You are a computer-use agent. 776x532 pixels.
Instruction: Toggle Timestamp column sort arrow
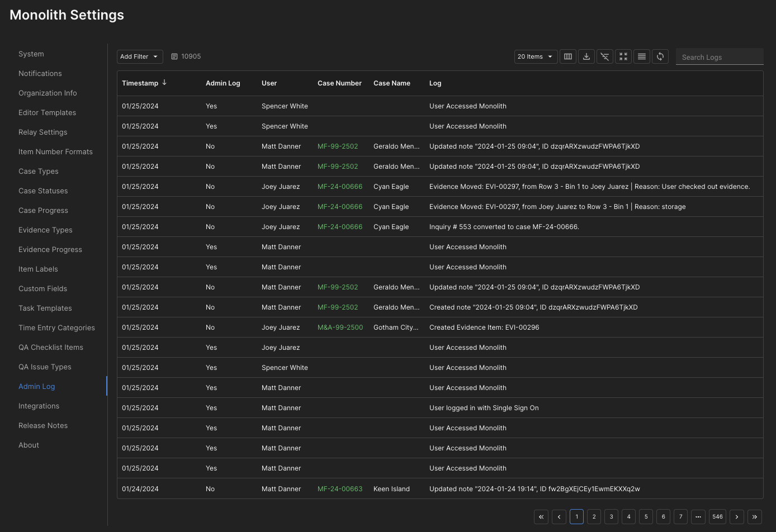click(164, 83)
